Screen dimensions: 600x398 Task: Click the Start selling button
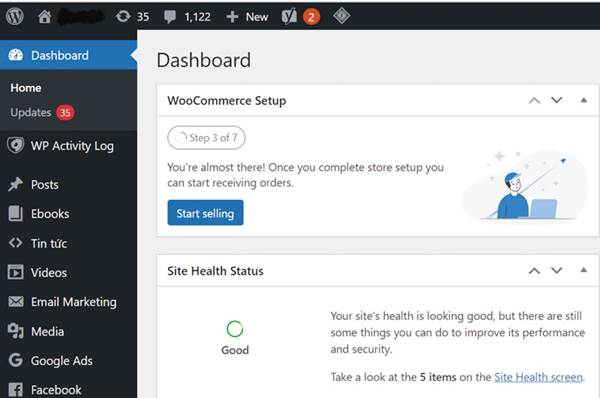click(205, 213)
